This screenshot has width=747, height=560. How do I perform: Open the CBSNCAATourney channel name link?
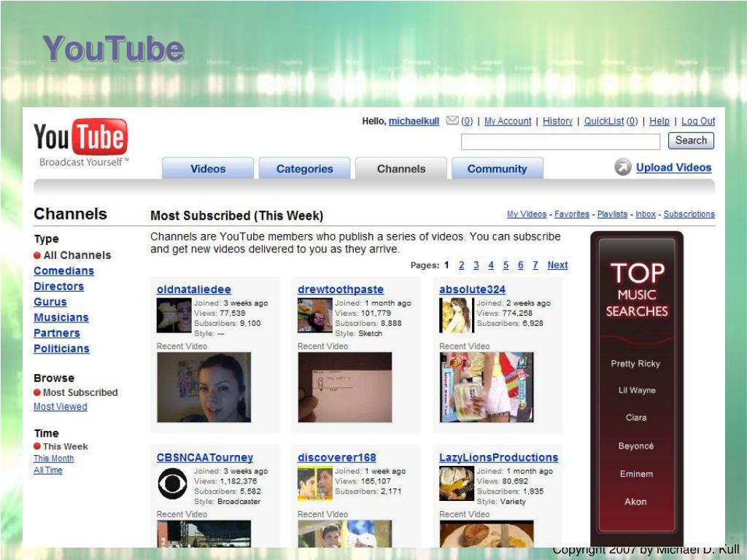(x=205, y=458)
